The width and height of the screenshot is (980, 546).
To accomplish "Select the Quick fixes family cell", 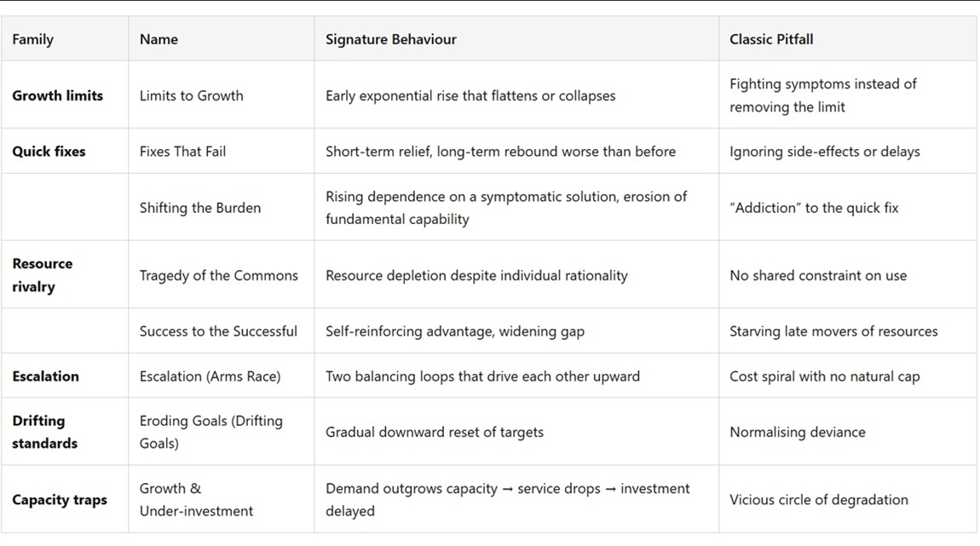I will [x=49, y=152].
